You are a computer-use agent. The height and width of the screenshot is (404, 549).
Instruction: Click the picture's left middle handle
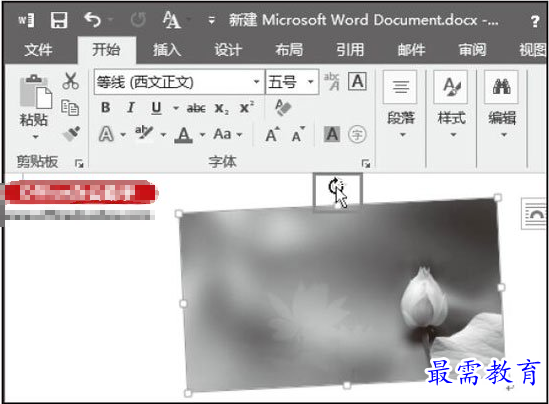click(x=183, y=303)
